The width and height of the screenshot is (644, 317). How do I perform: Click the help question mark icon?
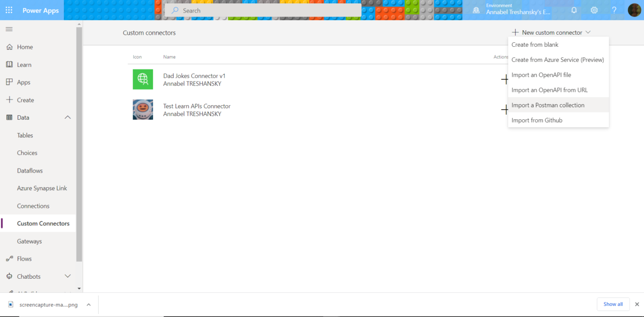[x=614, y=10]
